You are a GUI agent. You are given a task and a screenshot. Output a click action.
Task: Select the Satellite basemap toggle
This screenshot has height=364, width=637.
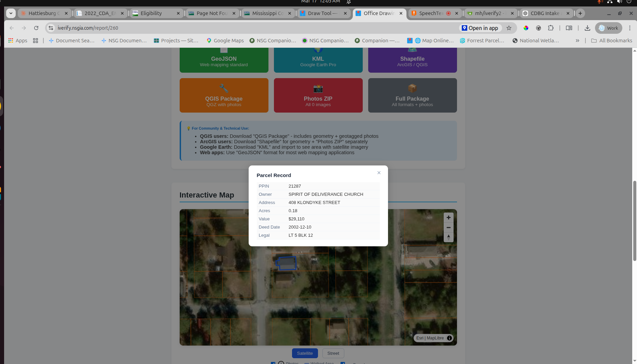305,353
